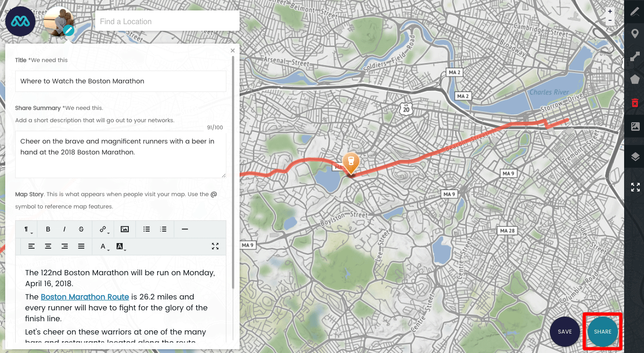Toggle italic formatting
The image size is (644, 353).
point(64,229)
